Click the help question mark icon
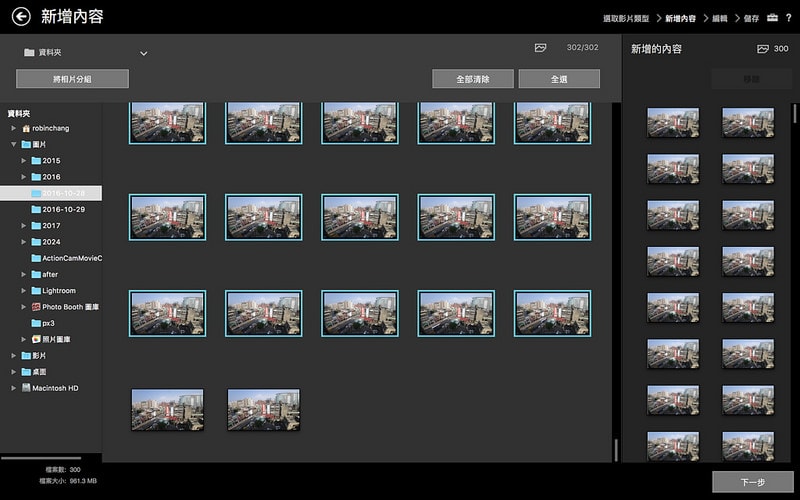Screen dimensions: 800x500 (x=789, y=18)
